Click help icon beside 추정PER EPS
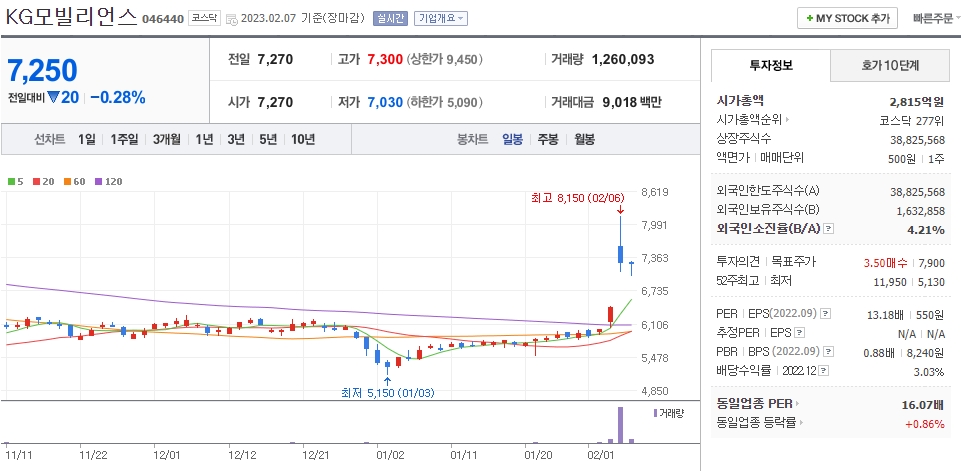The image size is (961, 471). 799,333
